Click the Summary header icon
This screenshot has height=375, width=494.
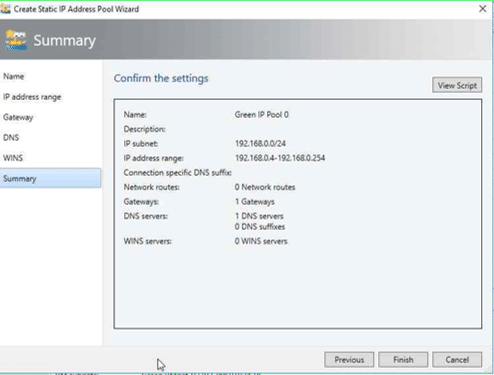[x=16, y=40]
